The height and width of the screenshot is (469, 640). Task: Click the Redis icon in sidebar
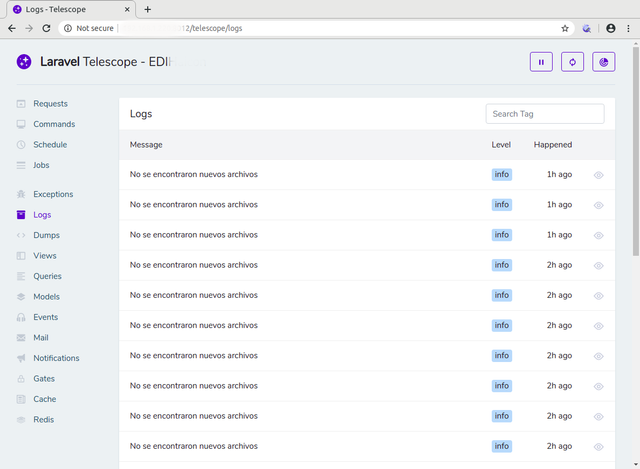click(x=21, y=420)
